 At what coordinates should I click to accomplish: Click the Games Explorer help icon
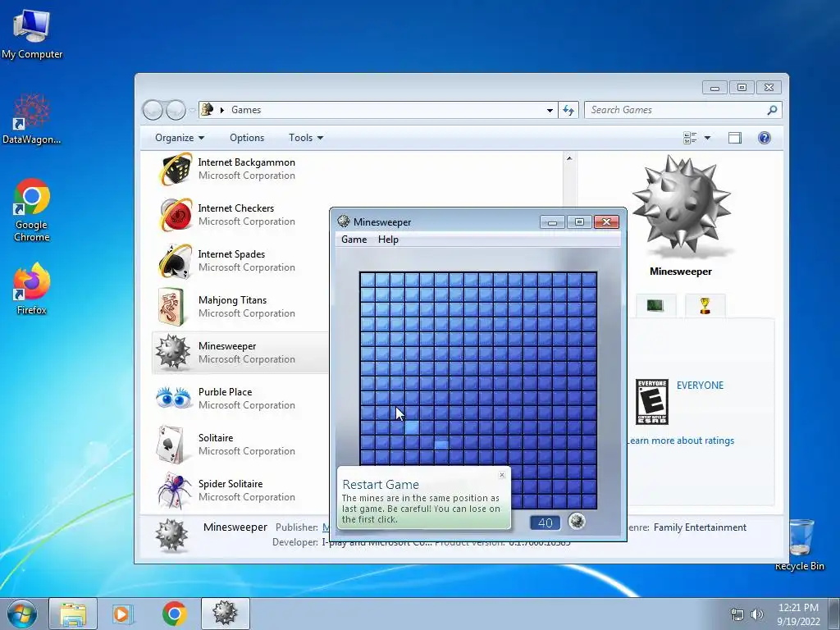tap(765, 138)
